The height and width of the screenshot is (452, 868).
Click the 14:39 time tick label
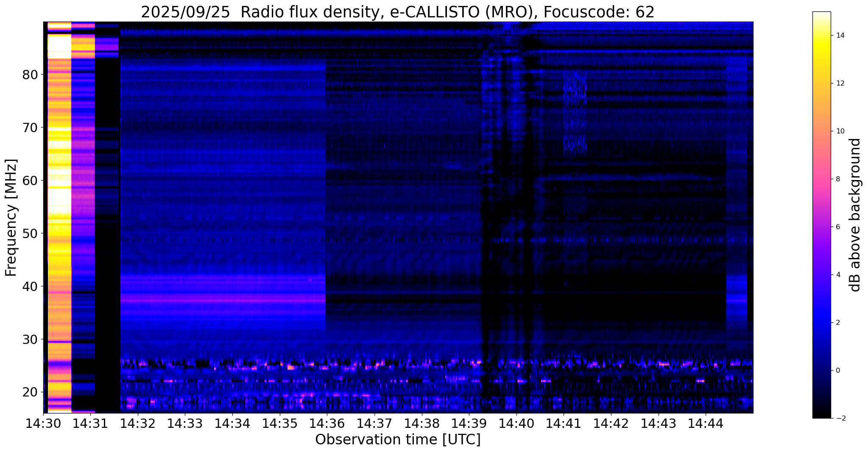[x=469, y=423]
